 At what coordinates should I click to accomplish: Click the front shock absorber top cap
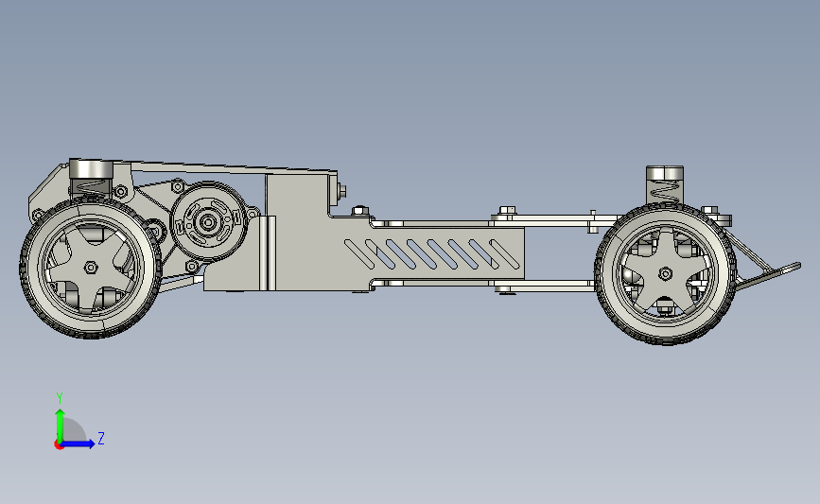pyautogui.click(x=665, y=172)
